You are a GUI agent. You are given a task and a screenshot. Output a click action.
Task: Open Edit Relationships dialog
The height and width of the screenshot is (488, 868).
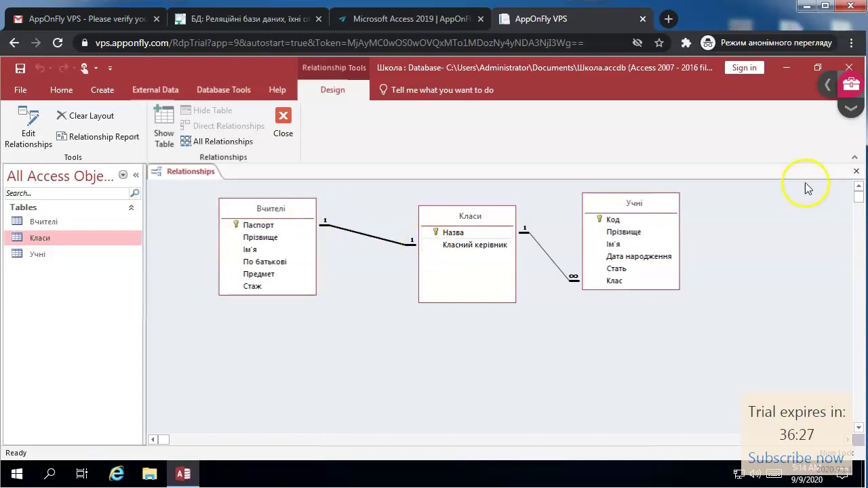tap(28, 127)
